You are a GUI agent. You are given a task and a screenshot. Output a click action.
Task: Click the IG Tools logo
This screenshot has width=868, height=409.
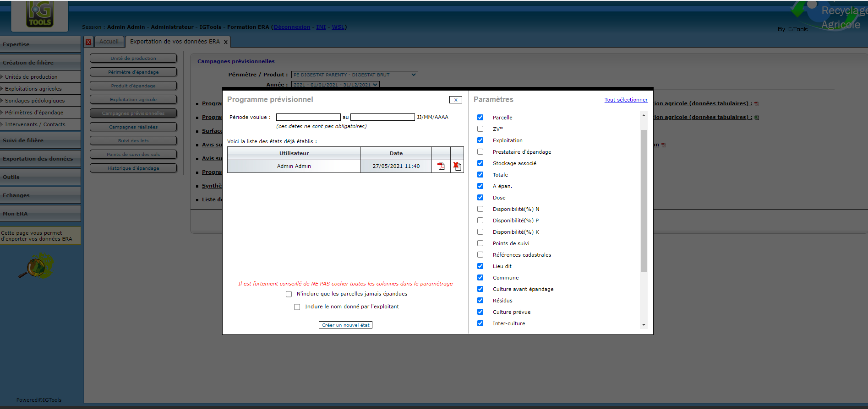click(40, 15)
